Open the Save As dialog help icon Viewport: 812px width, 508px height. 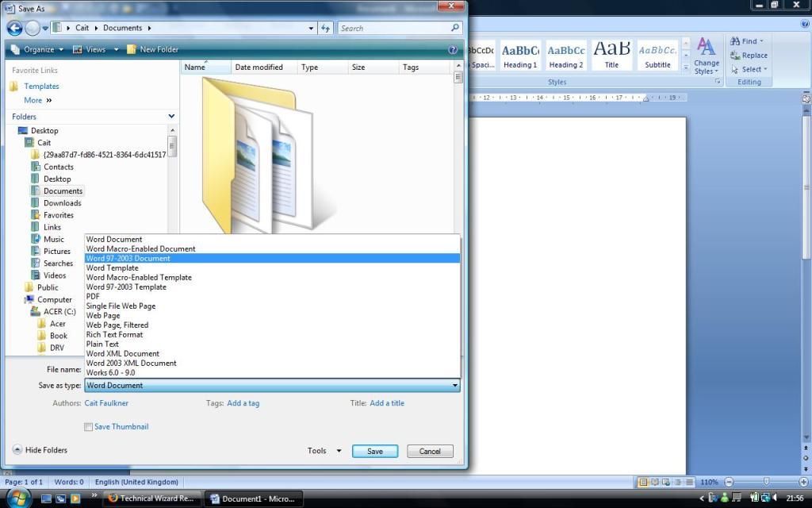coord(453,50)
